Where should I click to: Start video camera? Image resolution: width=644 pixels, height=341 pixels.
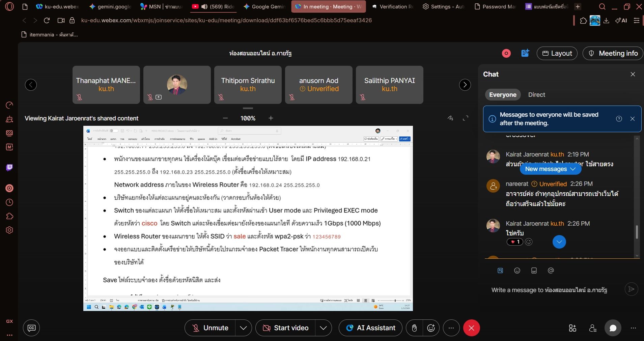coord(285,328)
